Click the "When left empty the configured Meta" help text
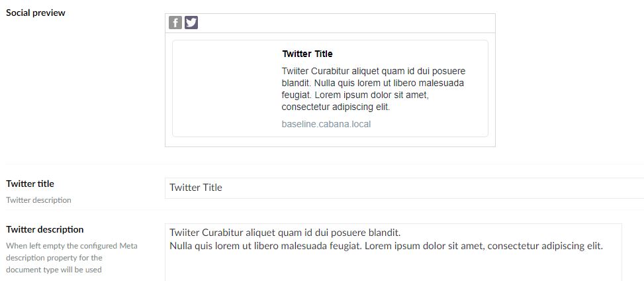Viewport: 644px width, 281px height. click(72, 246)
